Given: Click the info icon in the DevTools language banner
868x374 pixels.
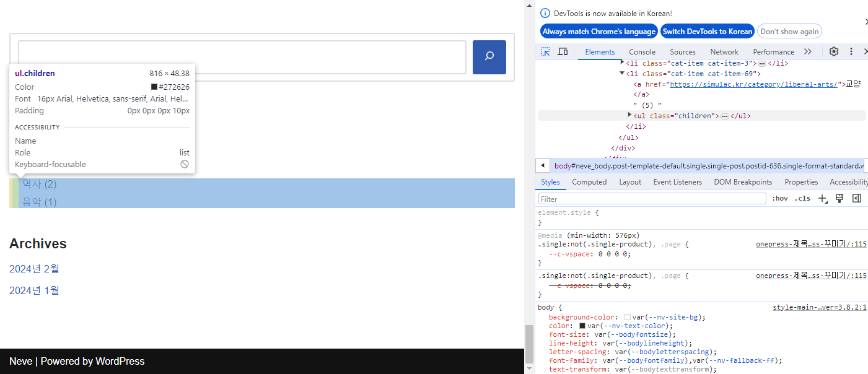Looking at the screenshot, I should click(x=545, y=13).
